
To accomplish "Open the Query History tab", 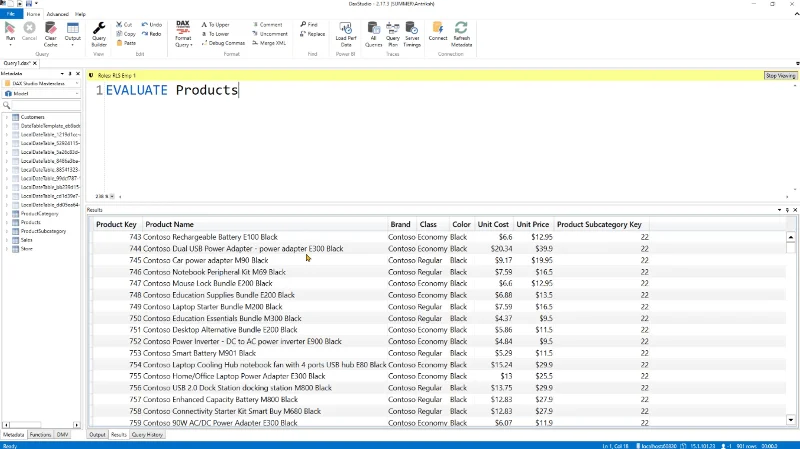I will pyautogui.click(x=147, y=435).
